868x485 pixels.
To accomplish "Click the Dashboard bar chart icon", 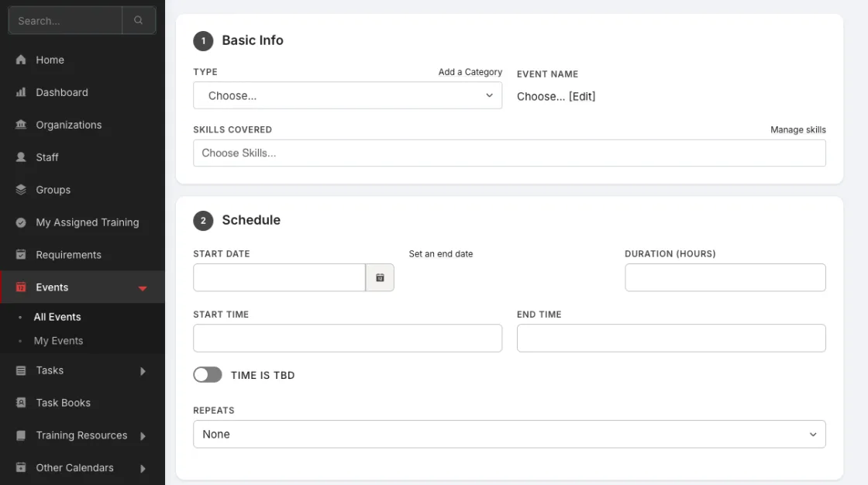I will click(x=21, y=92).
